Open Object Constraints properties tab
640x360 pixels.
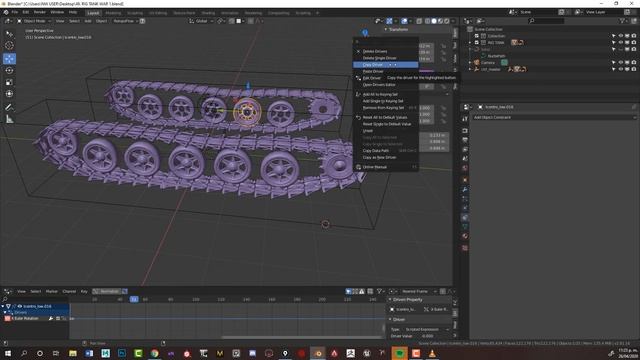click(x=465, y=218)
